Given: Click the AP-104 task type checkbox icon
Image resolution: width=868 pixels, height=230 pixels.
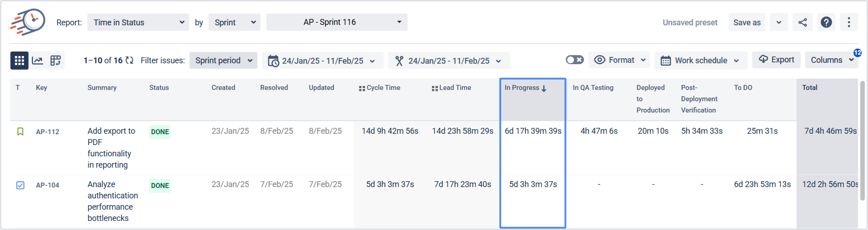Looking at the screenshot, I should (20, 185).
